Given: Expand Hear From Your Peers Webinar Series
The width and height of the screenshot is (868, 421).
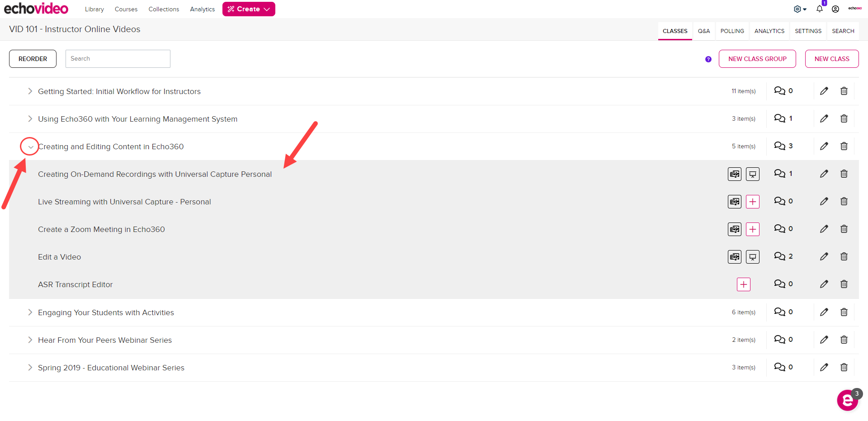Looking at the screenshot, I should pos(30,340).
